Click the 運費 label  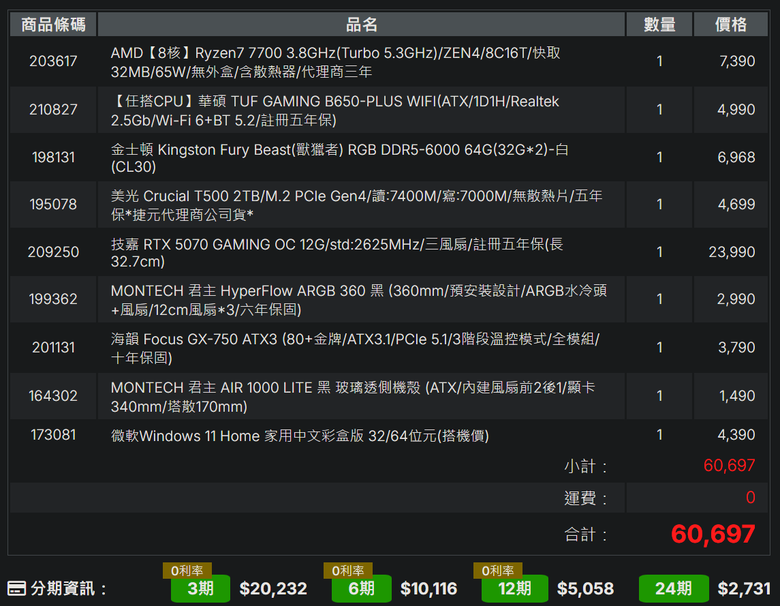(585, 498)
